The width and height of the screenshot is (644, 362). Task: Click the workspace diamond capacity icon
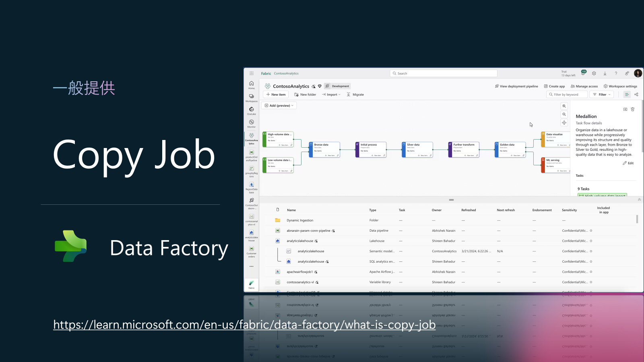[x=320, y=86]
